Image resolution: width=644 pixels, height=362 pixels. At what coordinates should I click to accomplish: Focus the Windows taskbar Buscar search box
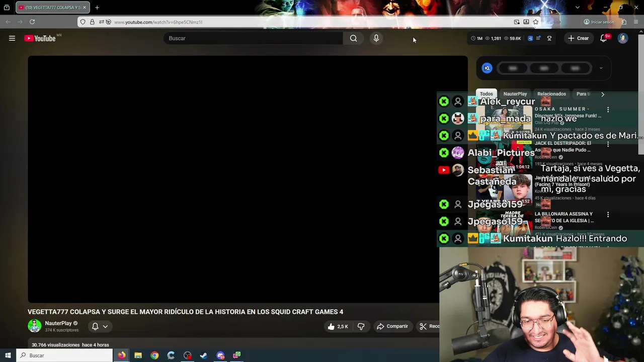pos(65,355)
